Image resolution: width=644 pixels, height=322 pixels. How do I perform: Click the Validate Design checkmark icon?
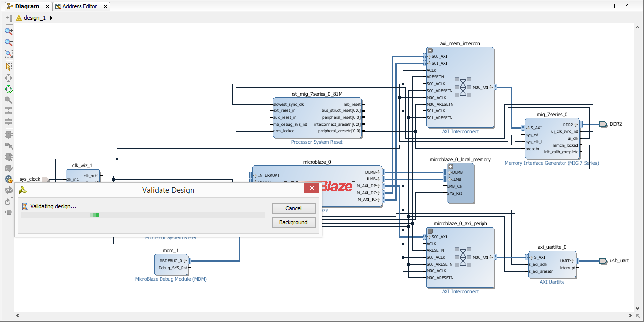pos(8,168)
